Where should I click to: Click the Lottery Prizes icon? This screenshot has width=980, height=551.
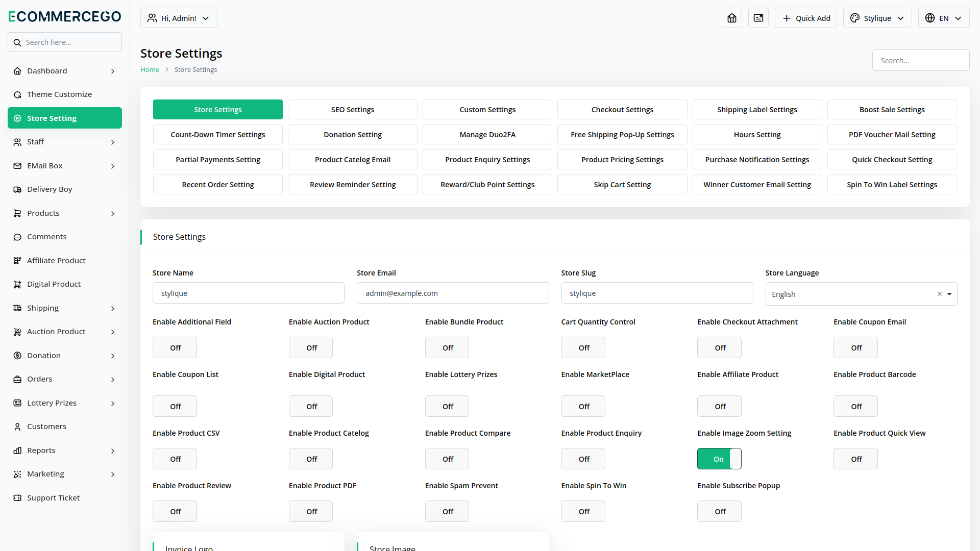point(17,403)
